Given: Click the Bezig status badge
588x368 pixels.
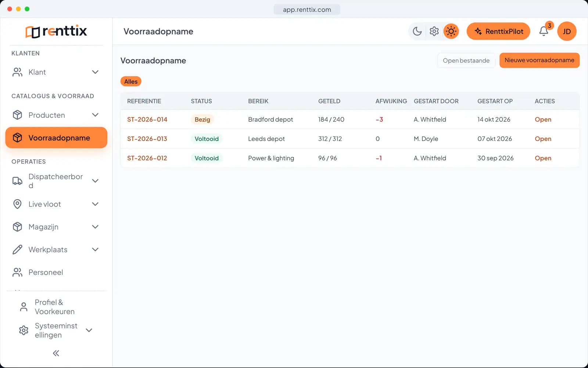Looking at the screenshot, I should click(202, 120).
